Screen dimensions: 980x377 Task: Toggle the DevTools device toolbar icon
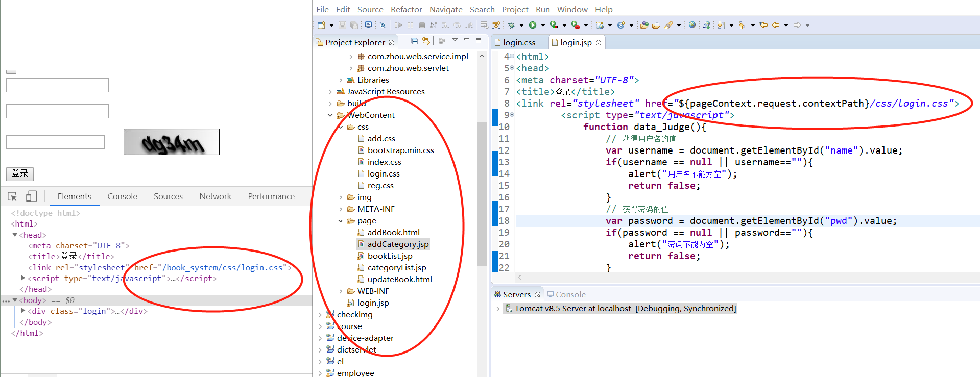pyautogui.click(x=31, y=196)
